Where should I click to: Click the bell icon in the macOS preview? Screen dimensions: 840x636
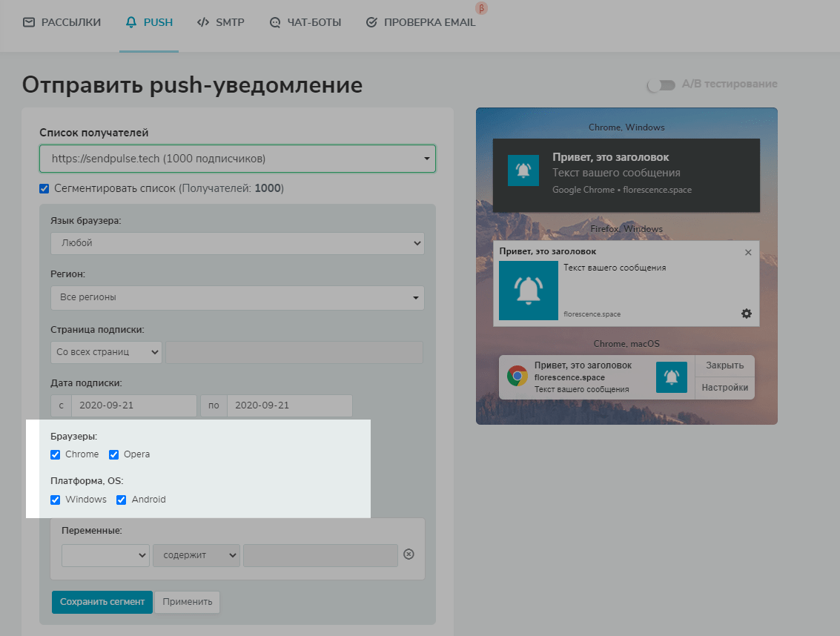pyautogui.click(x=671, y=377)
